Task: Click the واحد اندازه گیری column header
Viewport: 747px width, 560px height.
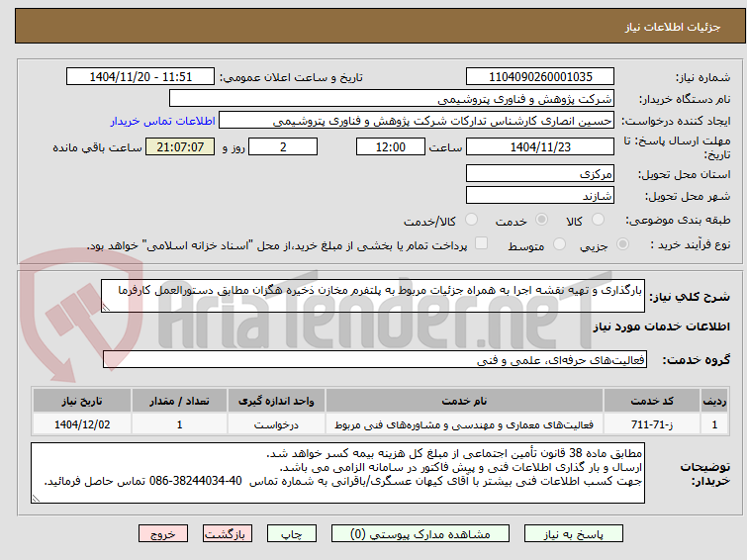Action: click(276, 401)
